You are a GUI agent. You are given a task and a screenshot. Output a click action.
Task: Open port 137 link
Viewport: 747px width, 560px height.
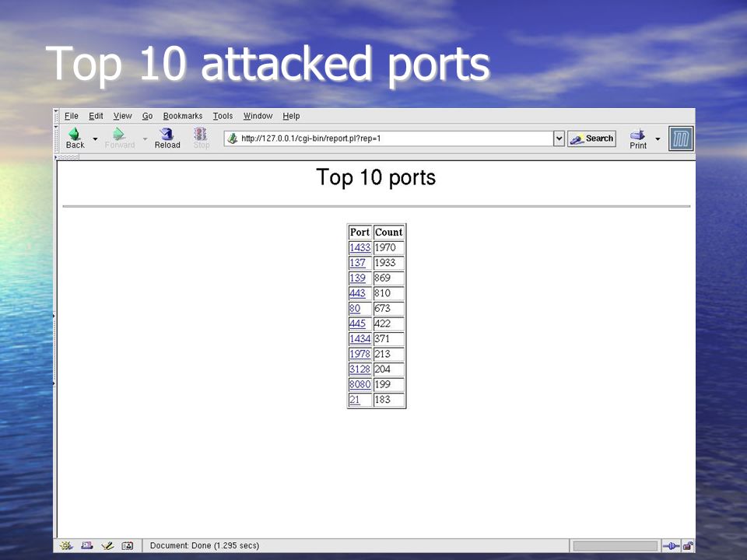click(x=357, y=263)
